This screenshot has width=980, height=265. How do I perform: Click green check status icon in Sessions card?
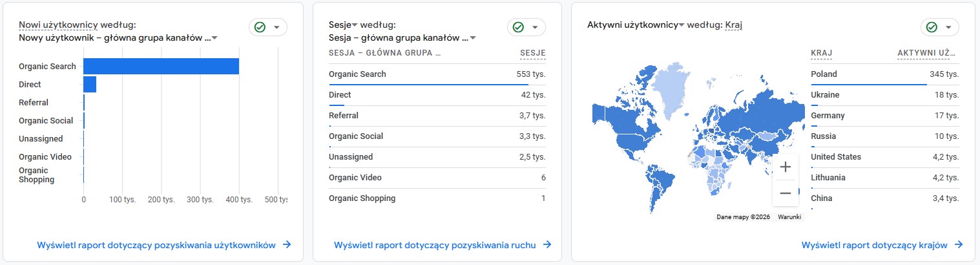coord(518,27)
